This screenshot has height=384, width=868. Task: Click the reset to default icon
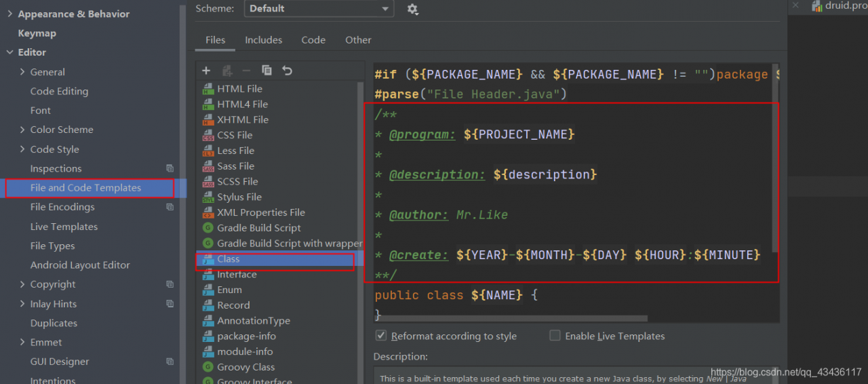tap(287, 71)
